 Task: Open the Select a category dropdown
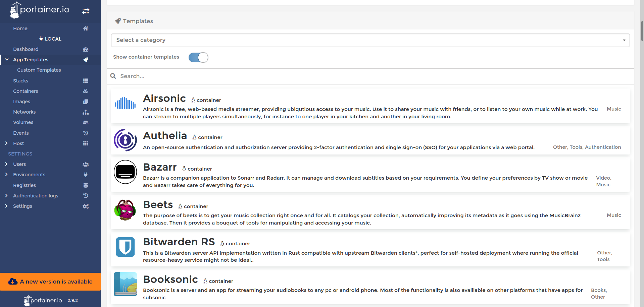[x=370, y=40]
